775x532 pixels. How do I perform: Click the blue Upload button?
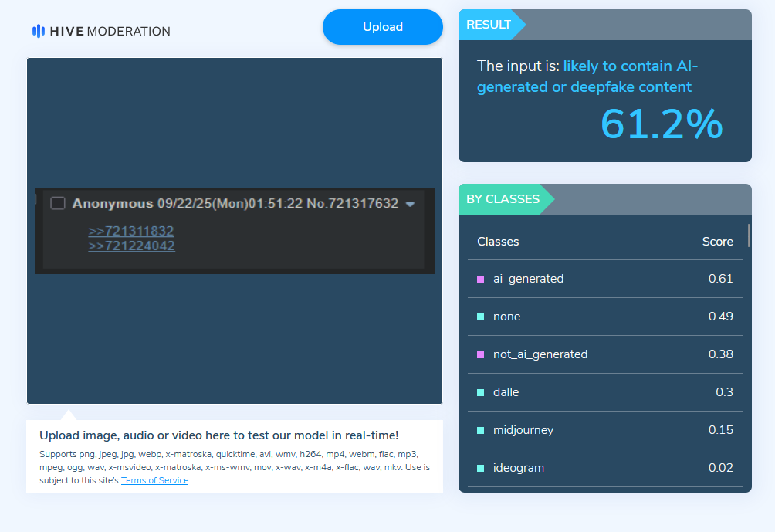[x=383, y=27]
